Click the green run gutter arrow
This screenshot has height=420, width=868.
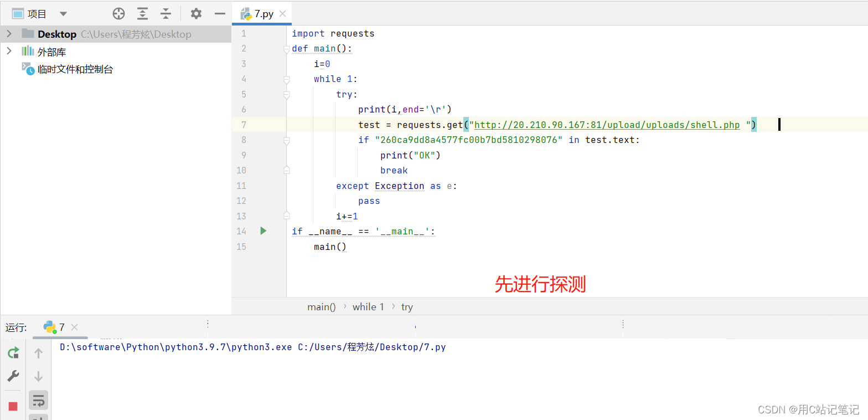263,231
